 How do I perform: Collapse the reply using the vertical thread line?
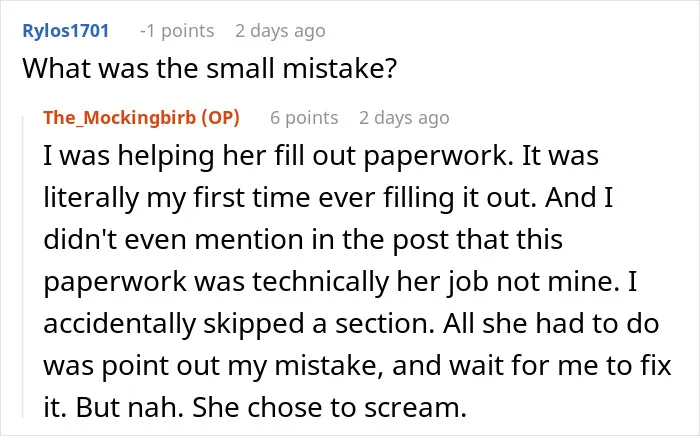click(23, 266)
